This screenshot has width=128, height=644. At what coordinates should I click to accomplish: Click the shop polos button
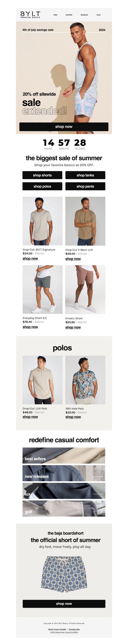point(42,186)
